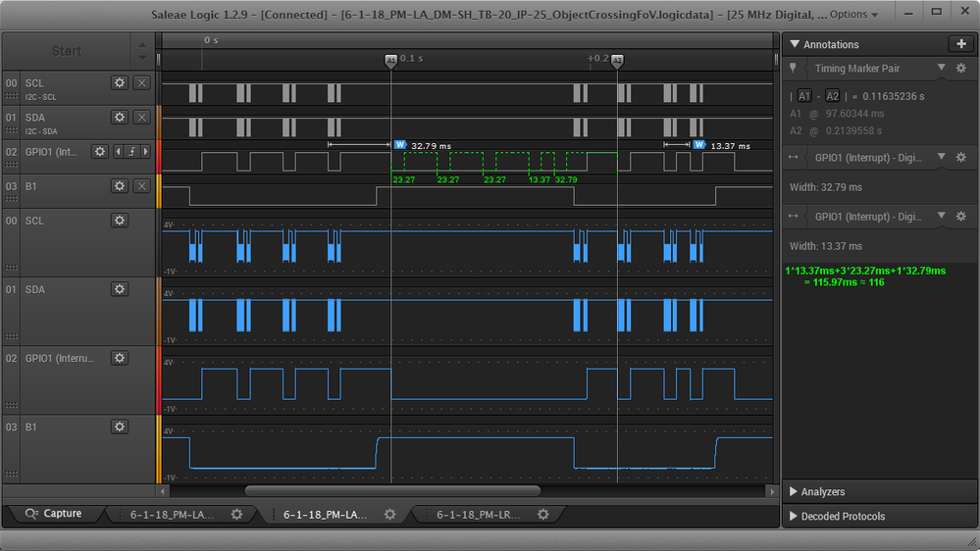This screenshot has width=980, height=551.
Task: Click the 'Width: 32.79 ms' value
Action: click(826, 187)
